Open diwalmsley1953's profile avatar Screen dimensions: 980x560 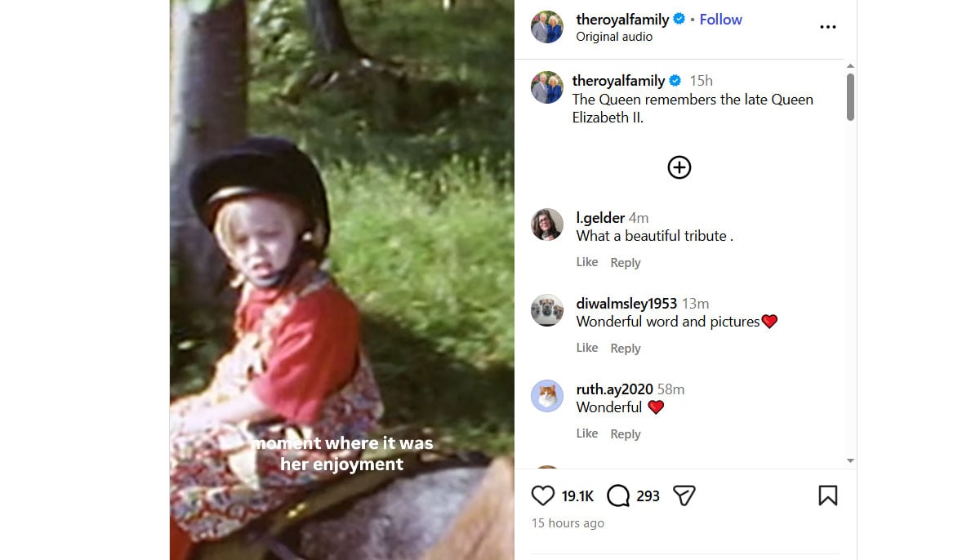(x=547, y=310)
